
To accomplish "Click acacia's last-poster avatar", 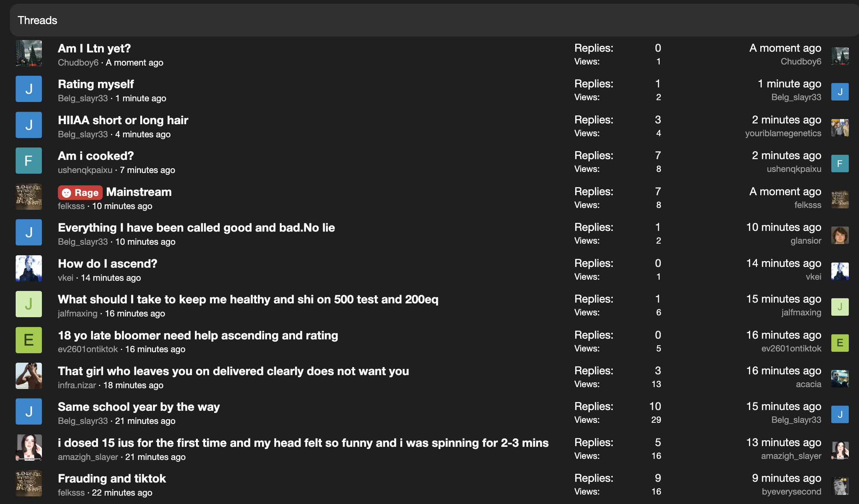I will [840, 379].
